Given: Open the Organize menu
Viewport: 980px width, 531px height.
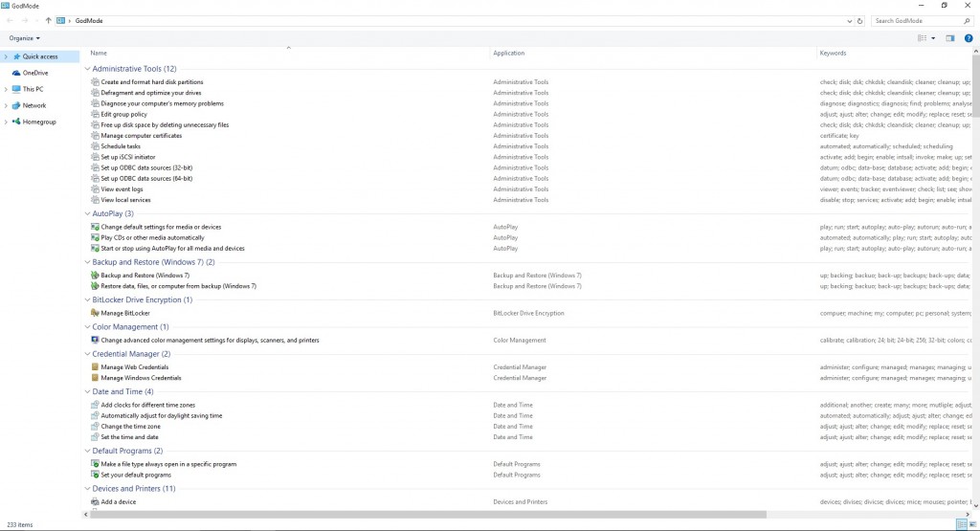Looking at the screenshot, I should click(x=24, y=38).
